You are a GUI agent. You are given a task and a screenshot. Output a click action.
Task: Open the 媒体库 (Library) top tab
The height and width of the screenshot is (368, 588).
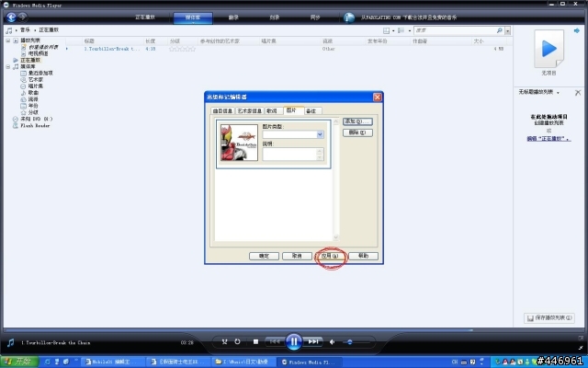(x=193, y=17)
